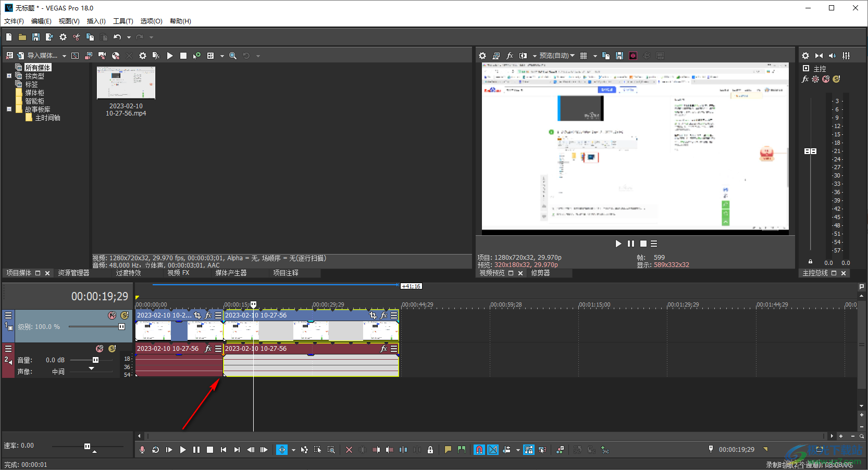The image size is (868, 470).
Task: Open the 文件(F) menu
Action: (x=14, y=21)
